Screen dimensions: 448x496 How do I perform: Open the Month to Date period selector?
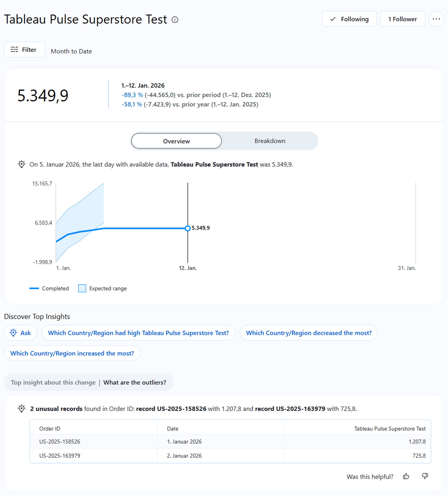[x=71, y=51]
